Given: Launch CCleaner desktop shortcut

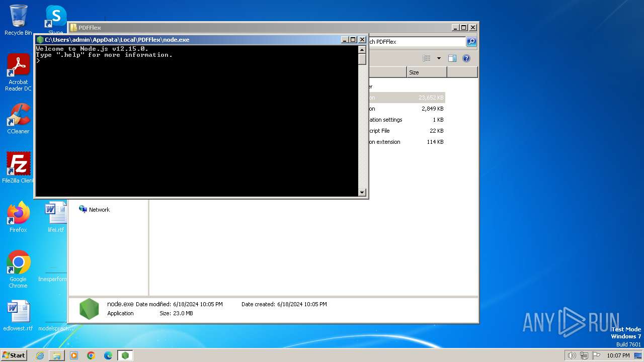Looking at the screenshot, I should tap(18, 119).
